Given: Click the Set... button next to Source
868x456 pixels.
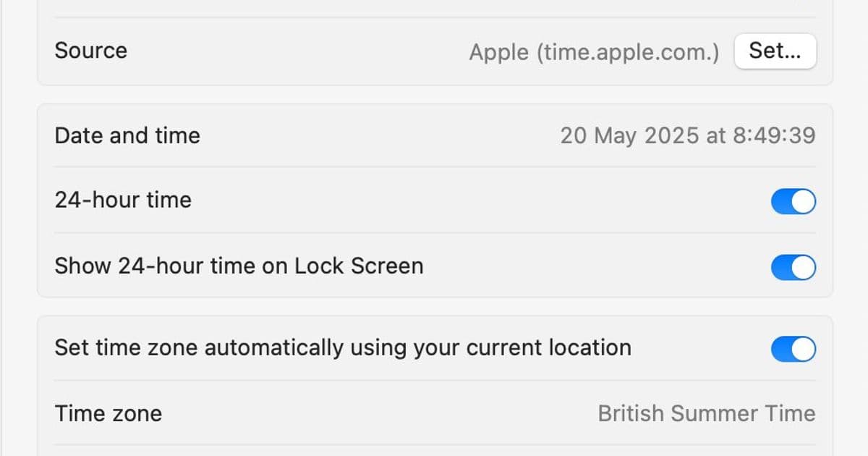Looking at the screenshot, I should tap(775, 51).
